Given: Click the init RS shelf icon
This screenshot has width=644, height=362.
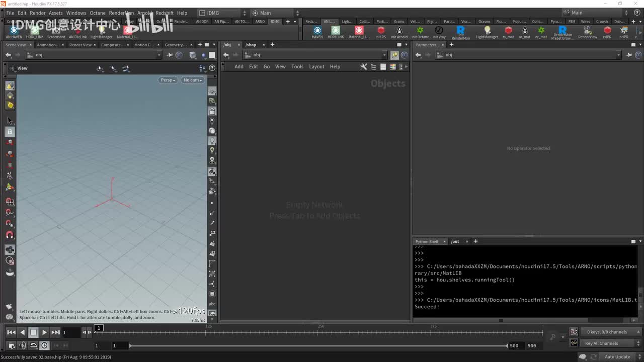Looking at the screenshot, I should (381, 32).
